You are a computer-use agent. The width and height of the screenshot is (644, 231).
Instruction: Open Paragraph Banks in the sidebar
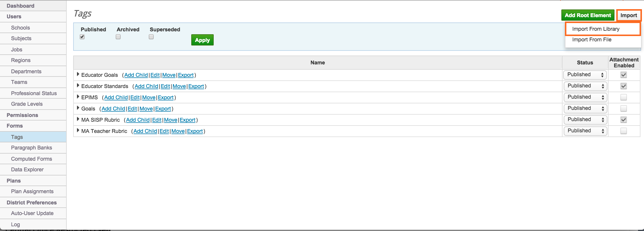tap(32, 148)
